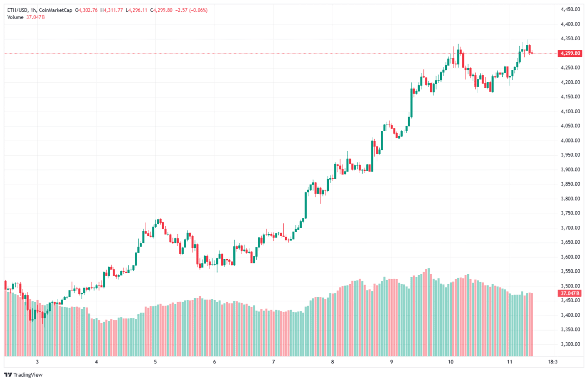
Task: Select date 5 on the time axis
Action: click(x=155, y=361)
